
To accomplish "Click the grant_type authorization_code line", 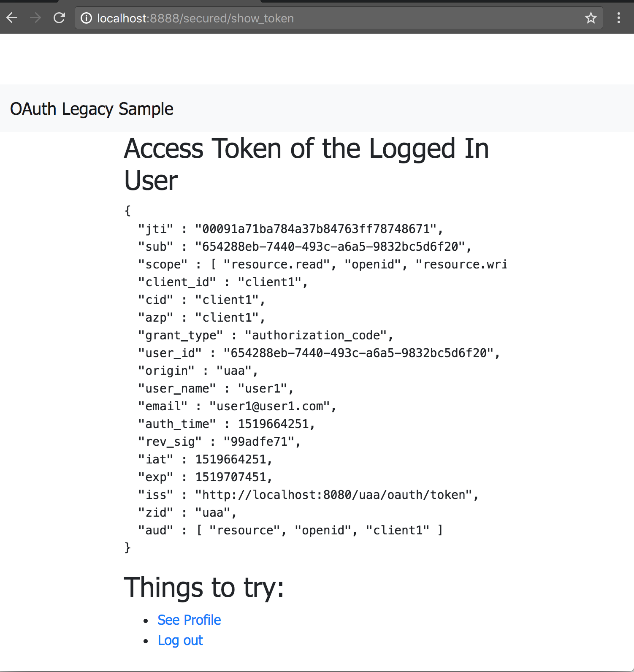I will [266, 335].
